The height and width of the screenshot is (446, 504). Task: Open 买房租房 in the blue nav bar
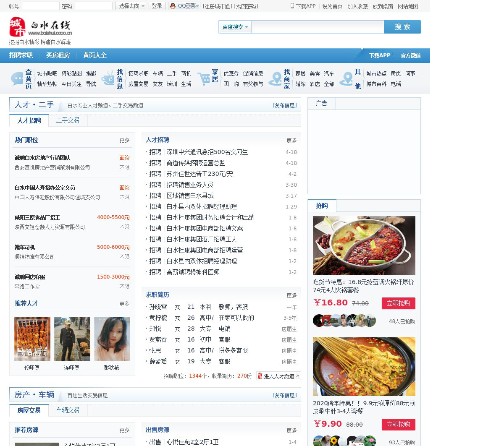pos(58,55)
